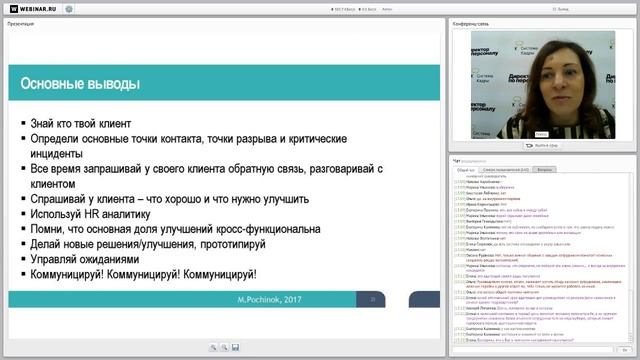This screenshot has height=360, width=640.
Task: Click the "Конференц-связь" panel title
Action: pos(471,24)
